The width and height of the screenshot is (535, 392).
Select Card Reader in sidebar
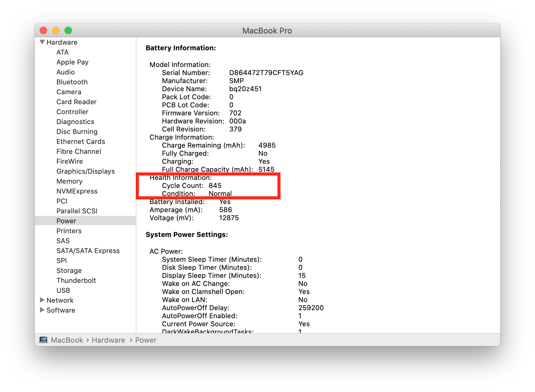77,102
